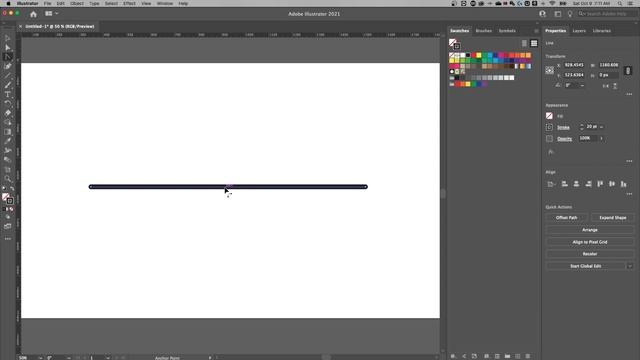
Task: Switch to the Libraries tab
Action: tap(602, 31)
